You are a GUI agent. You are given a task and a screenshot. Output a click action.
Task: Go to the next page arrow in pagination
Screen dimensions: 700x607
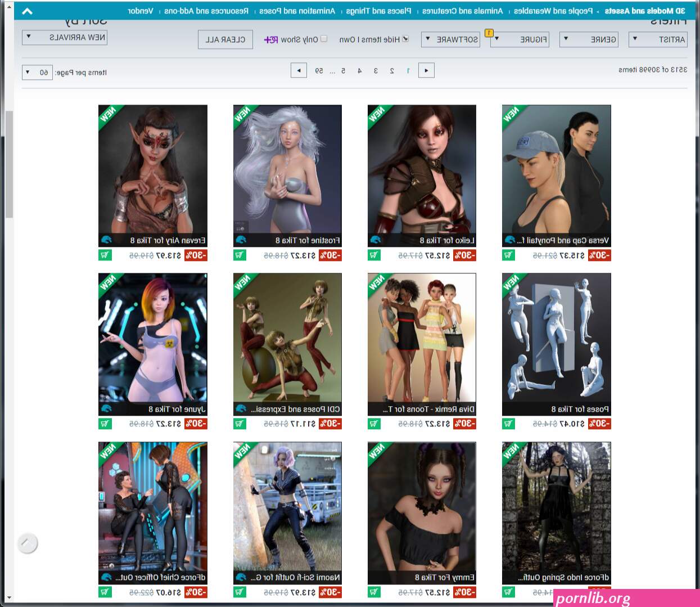coord(299,70)
